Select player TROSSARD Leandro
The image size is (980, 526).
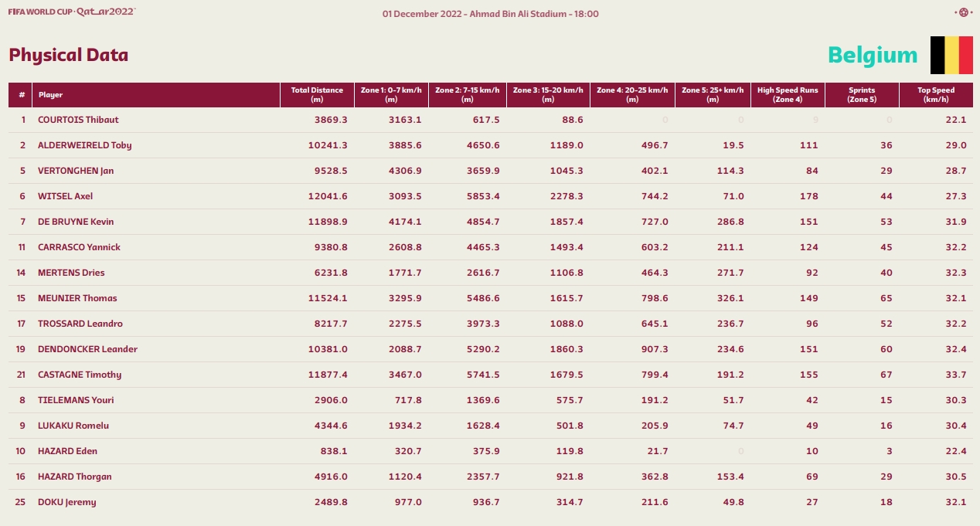tap(80, 324)
